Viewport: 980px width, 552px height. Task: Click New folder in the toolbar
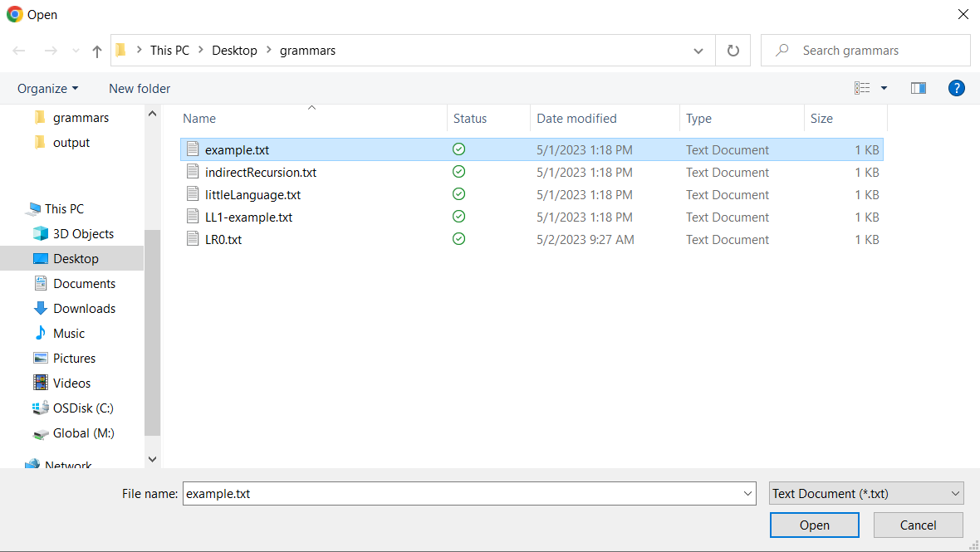pyautogui.click(x=140, y=89)
